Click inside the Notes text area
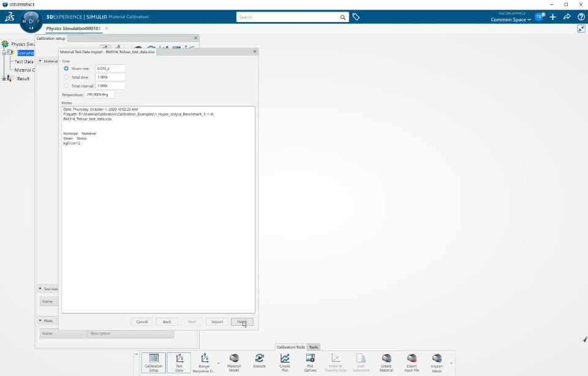Viewport: 588px width, 376px height. coord(158,209)
